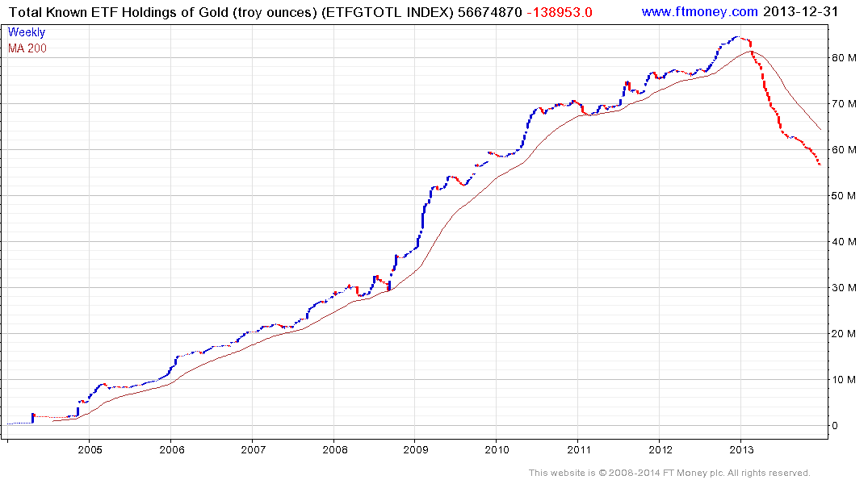Click the 60 M y-axis label
This screenshot has width=868, height=484.
tap(843, 149)
